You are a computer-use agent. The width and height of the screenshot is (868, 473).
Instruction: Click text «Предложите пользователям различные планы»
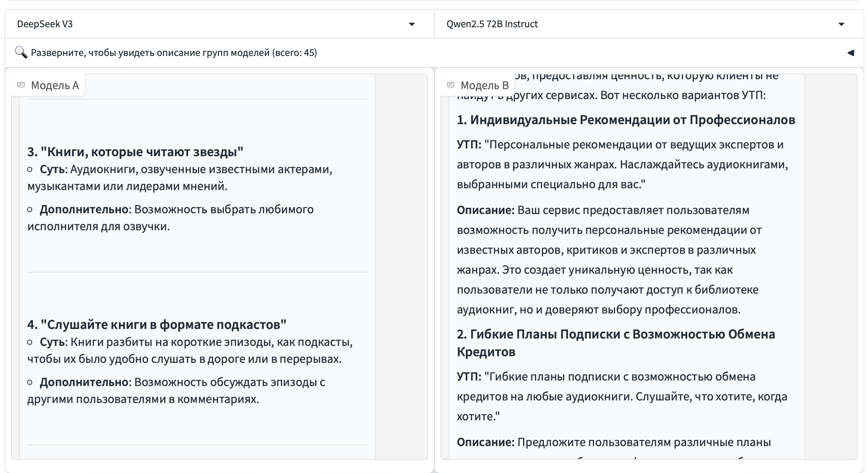coord(644,442)
